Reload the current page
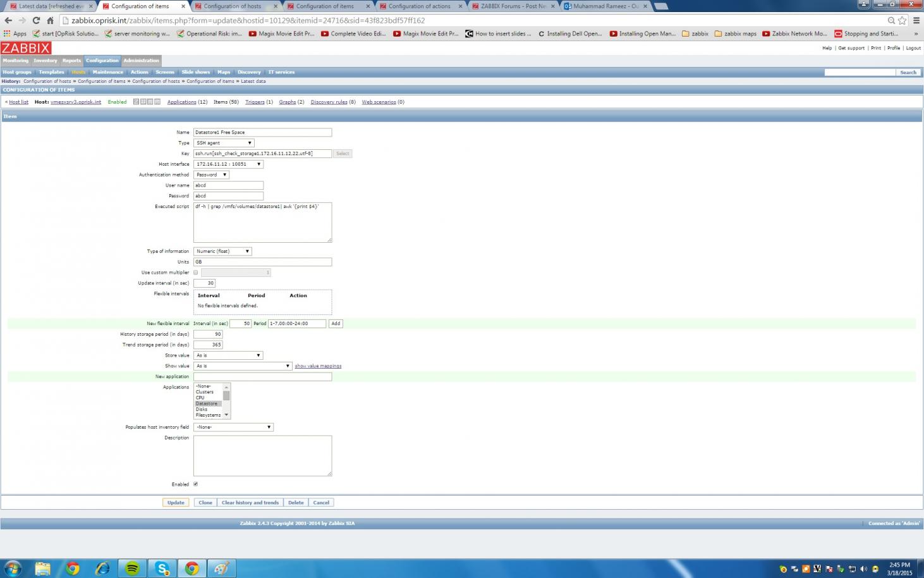 [x=36, y=20]
